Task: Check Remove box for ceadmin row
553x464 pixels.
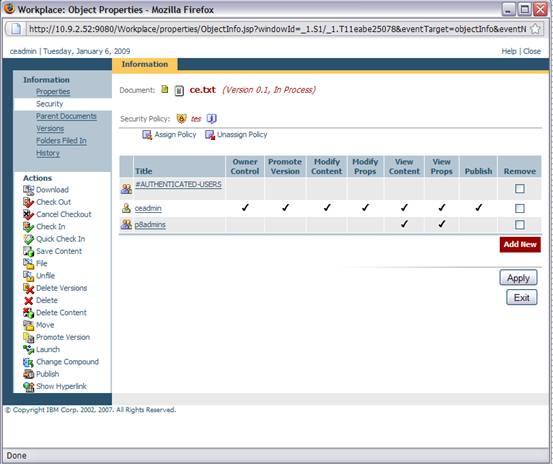Action: (x=519, y=208)
